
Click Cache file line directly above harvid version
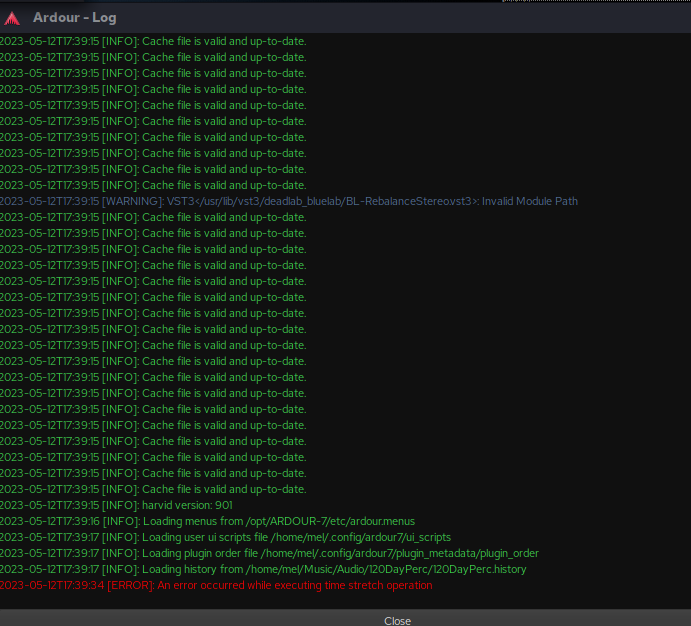(153, 489)
